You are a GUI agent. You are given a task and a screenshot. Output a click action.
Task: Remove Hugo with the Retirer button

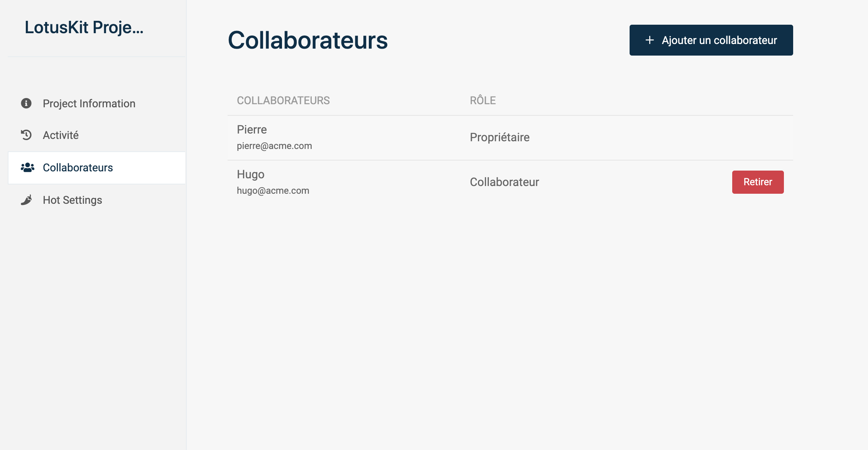[x=758, y=182]
